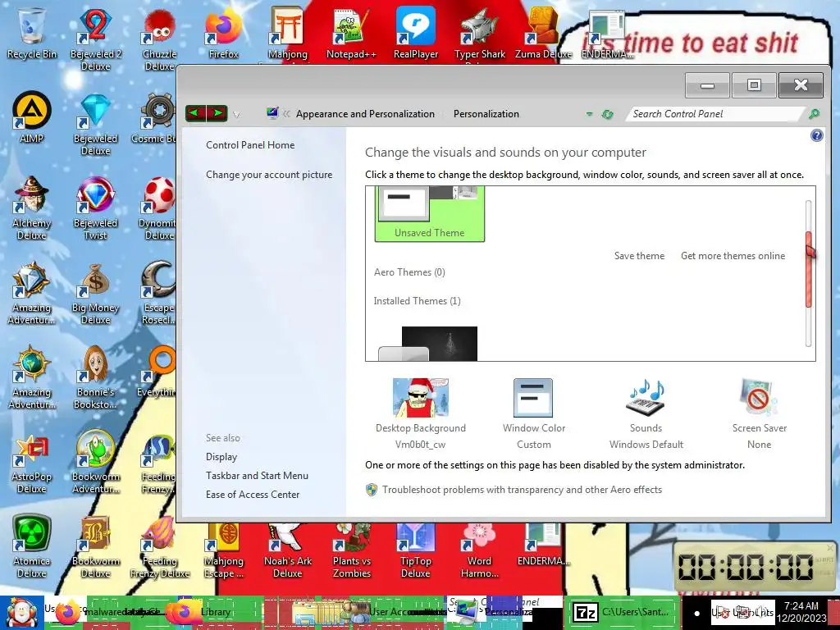The image size is (840, 630).
Task: Go forward with the green right arrow
Action: [x=217, y=113]
